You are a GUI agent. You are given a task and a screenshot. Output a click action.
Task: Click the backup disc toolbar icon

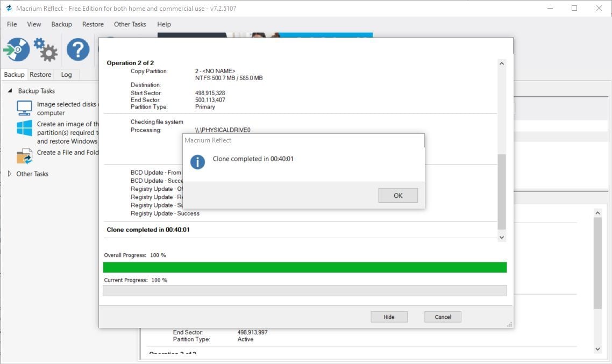(16, 49)
